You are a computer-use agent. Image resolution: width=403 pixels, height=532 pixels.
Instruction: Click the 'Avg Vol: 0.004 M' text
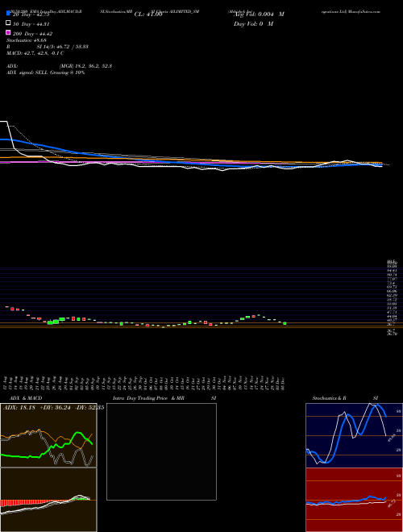(x=259, y=15)
